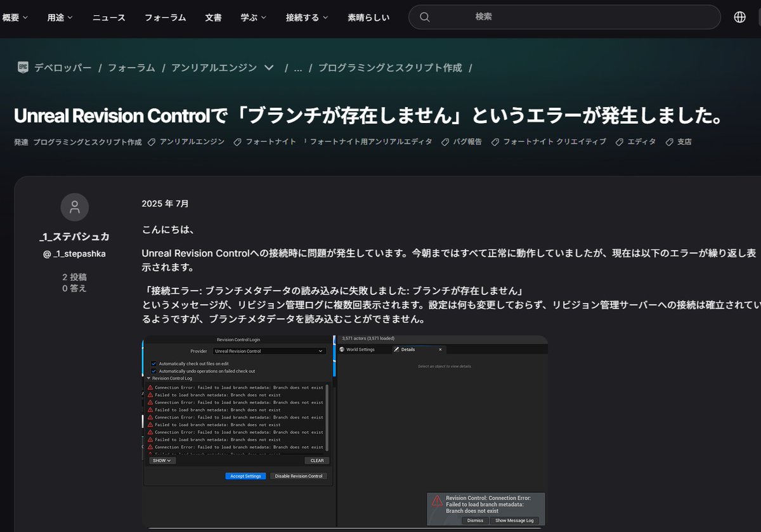Expand the 学ぶ menu
This screenshot has width=761, height=532.
tap(254, 18)
